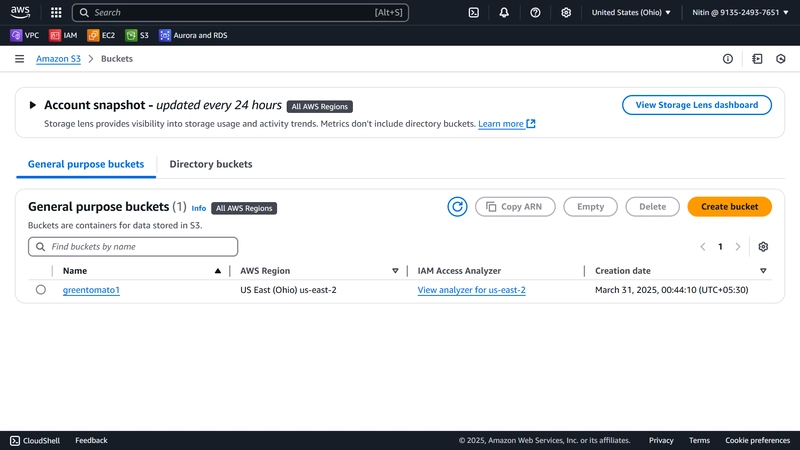Open EC2 service shortcut
This screenshot has height=450, width=800.
(x=101, y=35)
